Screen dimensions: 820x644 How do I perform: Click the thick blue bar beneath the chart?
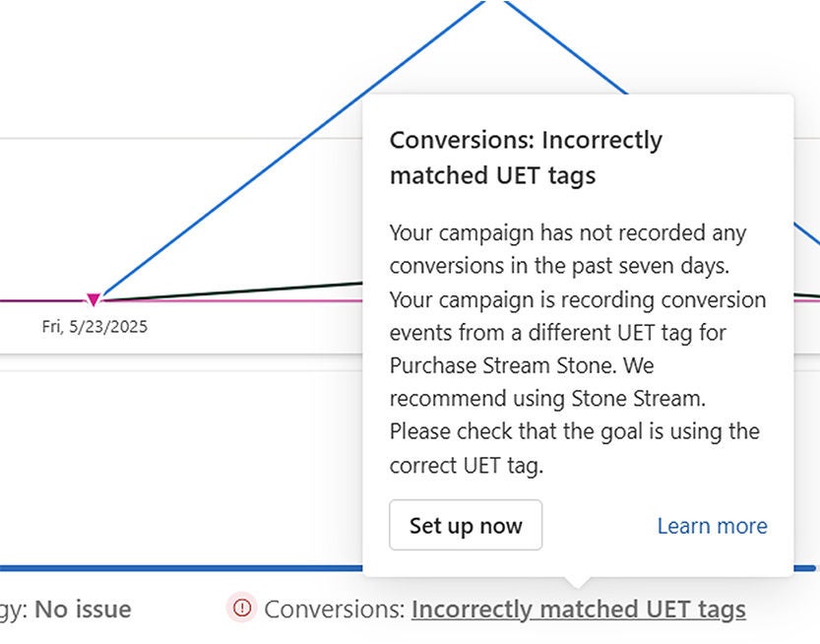coord(177,568)
